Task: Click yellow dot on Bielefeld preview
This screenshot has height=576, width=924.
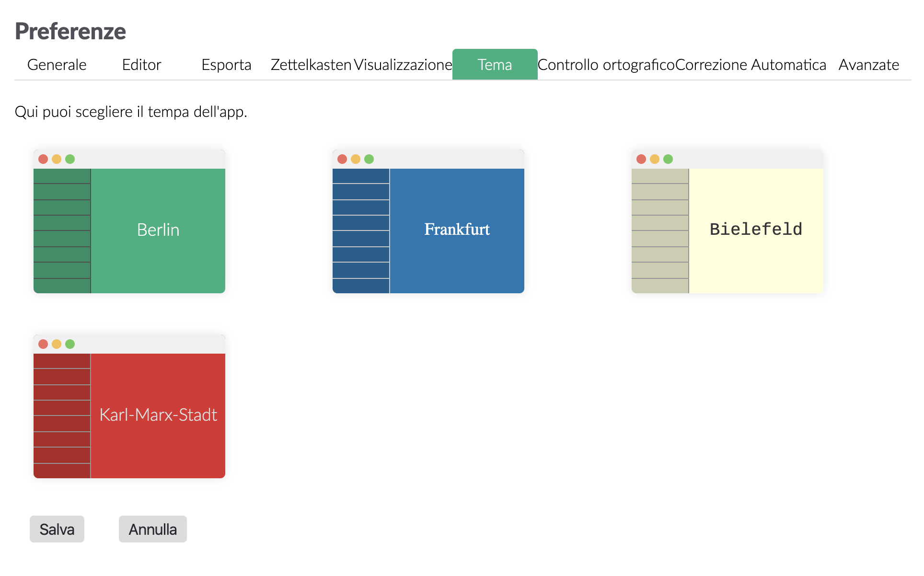Action: 655,159
